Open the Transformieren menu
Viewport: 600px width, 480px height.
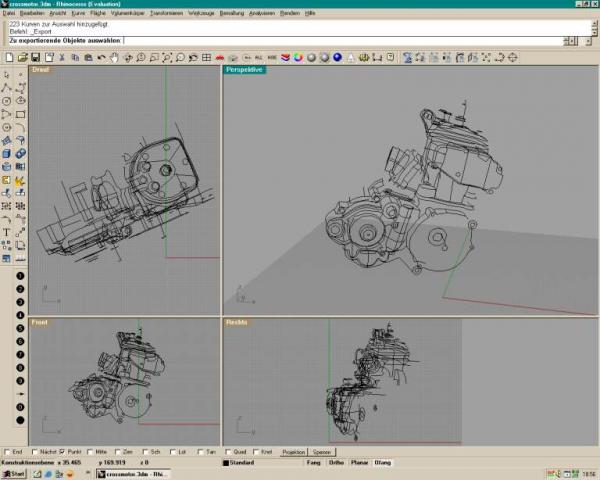coord(166,13)
